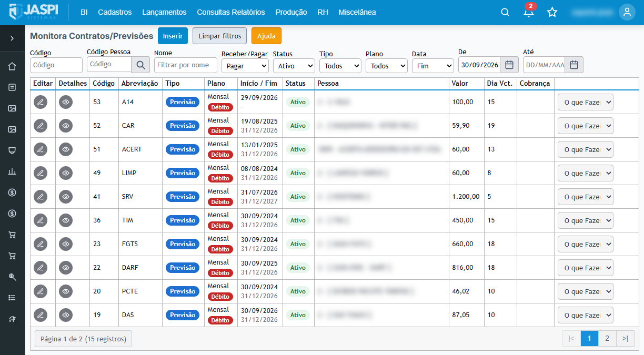Open the calendar picker for the De date
644x355 pixels.
click(509, 65)
